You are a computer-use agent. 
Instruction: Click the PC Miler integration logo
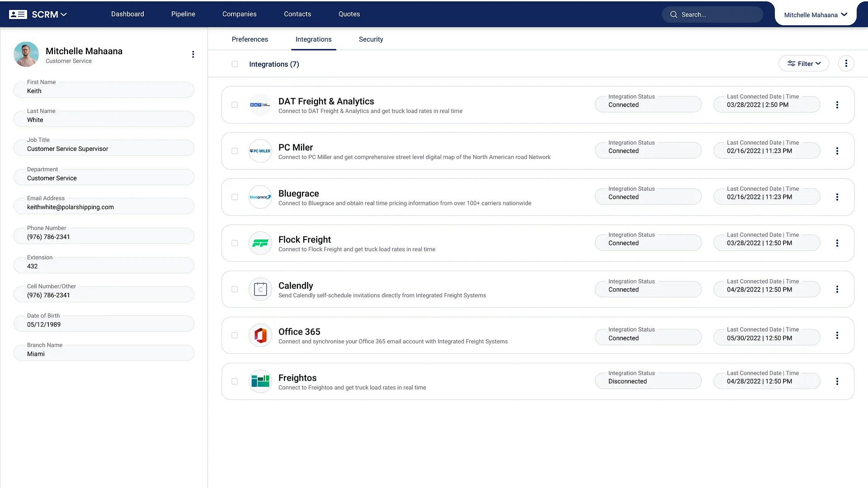pyautogui.click(x=260, y=150)
